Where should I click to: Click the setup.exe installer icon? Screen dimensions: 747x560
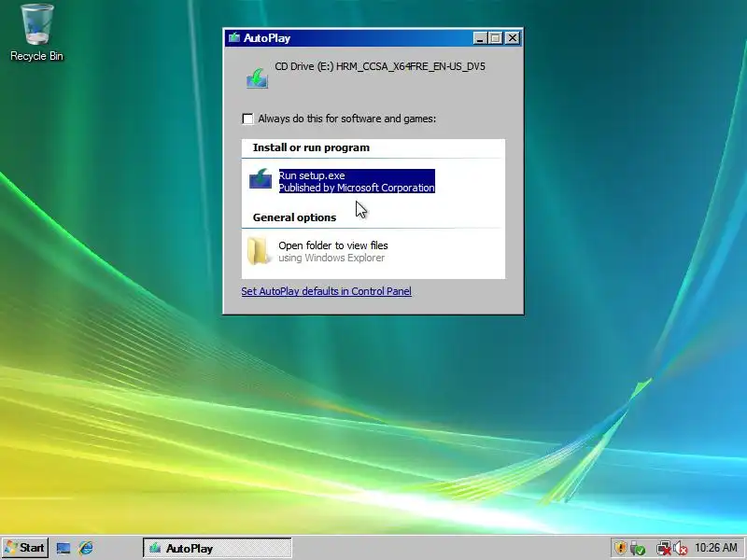[261, 179]
